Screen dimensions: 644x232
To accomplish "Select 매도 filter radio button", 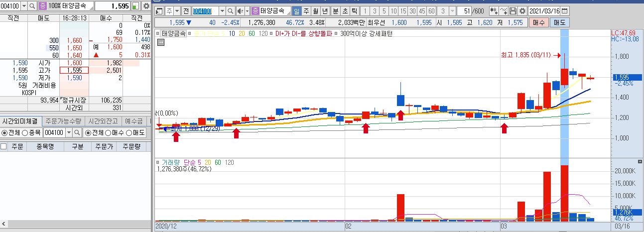I will point(128,133).
